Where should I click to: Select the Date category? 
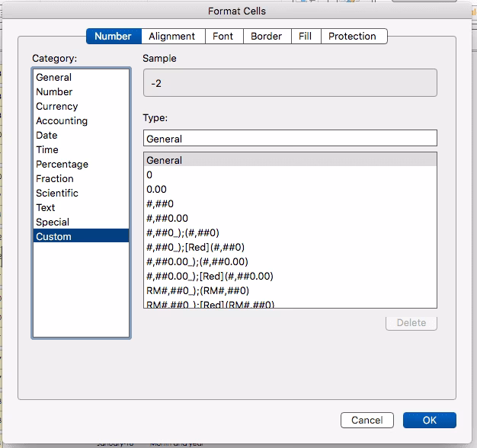pos(81,136)
